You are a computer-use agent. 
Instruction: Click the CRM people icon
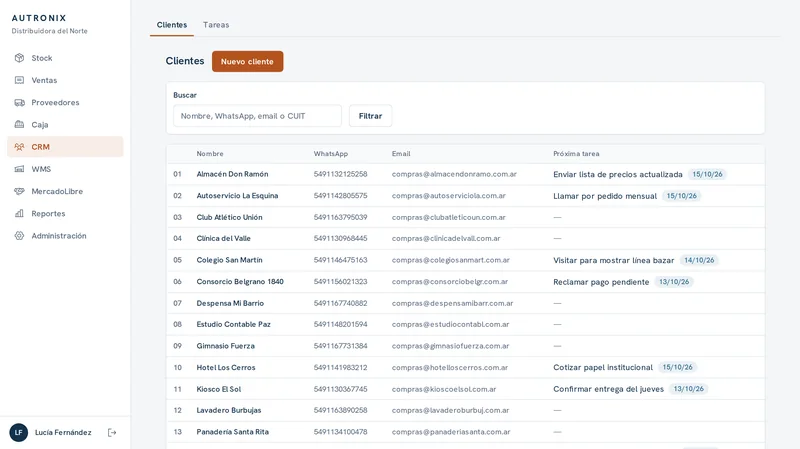(19, 147)
